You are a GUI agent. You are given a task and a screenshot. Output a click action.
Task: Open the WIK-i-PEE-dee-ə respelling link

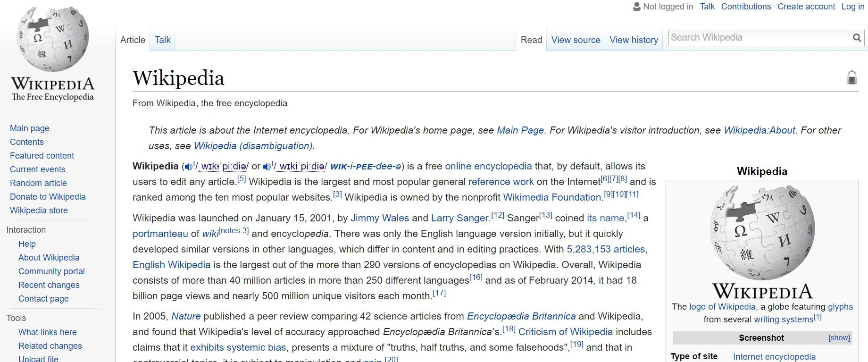366,166
